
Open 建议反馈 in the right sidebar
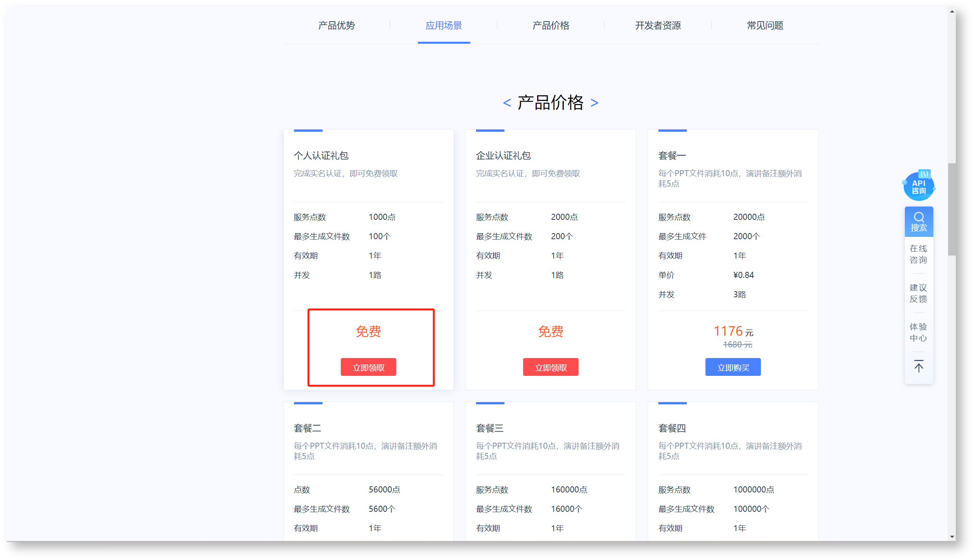click(x=918, y=293)
